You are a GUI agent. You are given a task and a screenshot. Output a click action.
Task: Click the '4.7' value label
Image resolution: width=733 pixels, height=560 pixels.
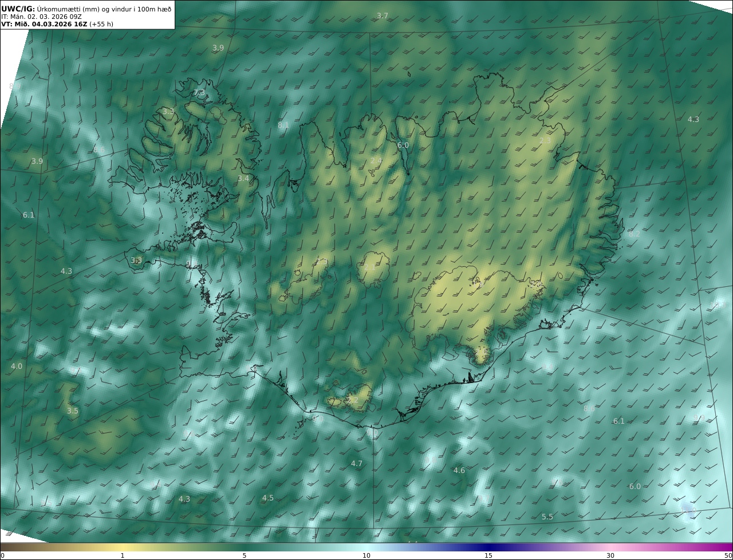[357, 463]
